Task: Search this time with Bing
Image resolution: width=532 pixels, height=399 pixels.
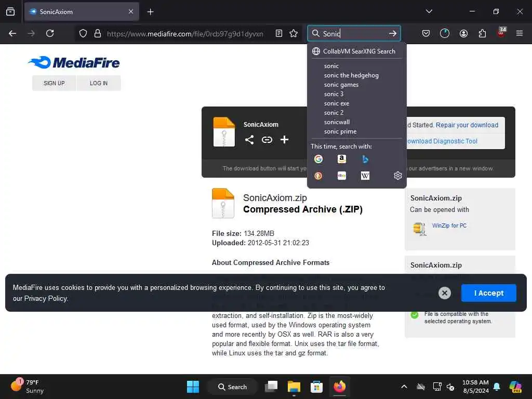Action: pos(365,159)
